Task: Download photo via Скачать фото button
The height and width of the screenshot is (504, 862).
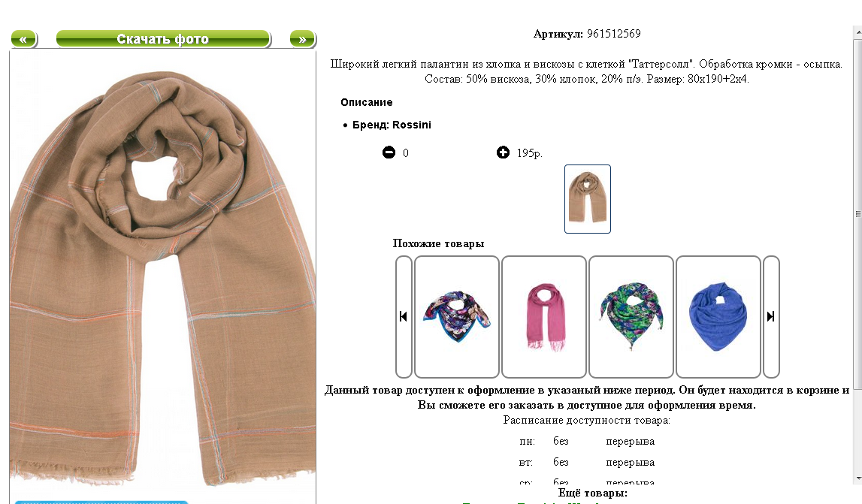Action: click(x=163, y=39)
